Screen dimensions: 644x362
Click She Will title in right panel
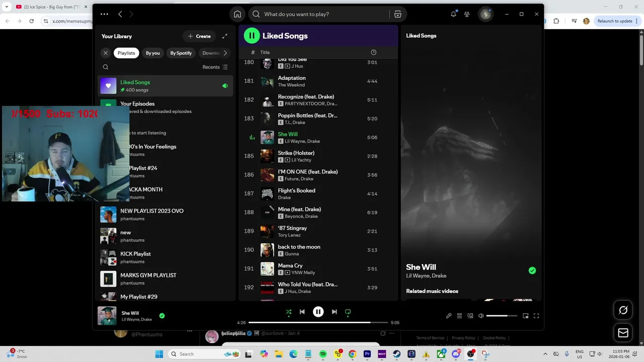[421, 267]
